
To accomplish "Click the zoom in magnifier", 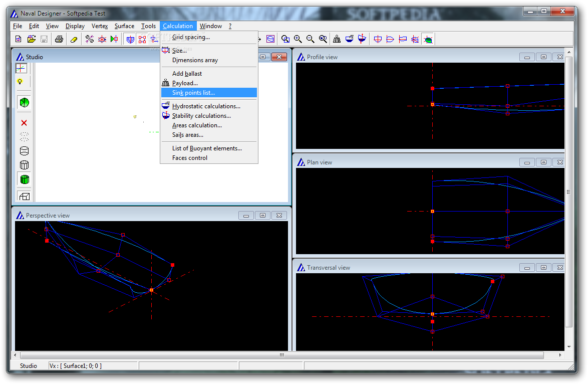I will [x=298, y=39].
